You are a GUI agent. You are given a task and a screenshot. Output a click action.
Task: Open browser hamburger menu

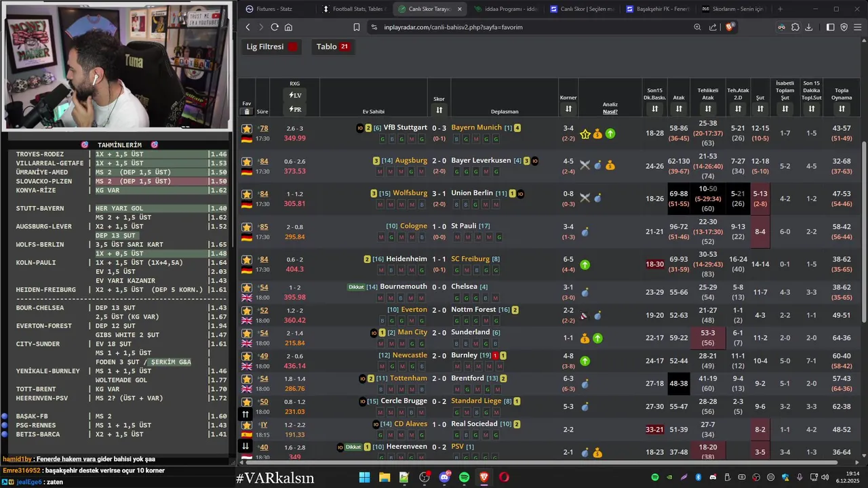point(858,27)
